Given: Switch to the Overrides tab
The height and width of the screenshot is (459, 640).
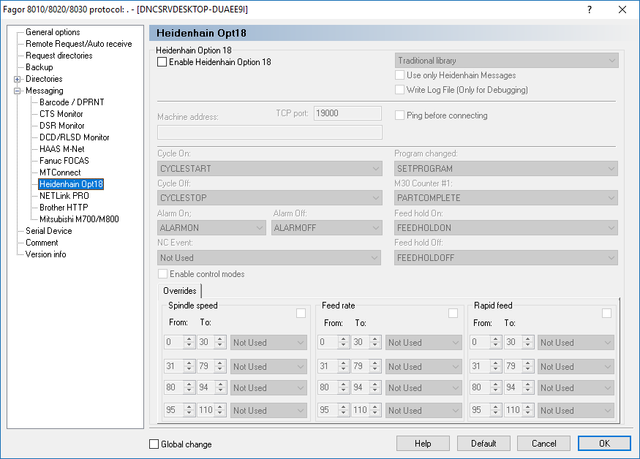Looking at the screenshot, I should click(x=180, y=290).
